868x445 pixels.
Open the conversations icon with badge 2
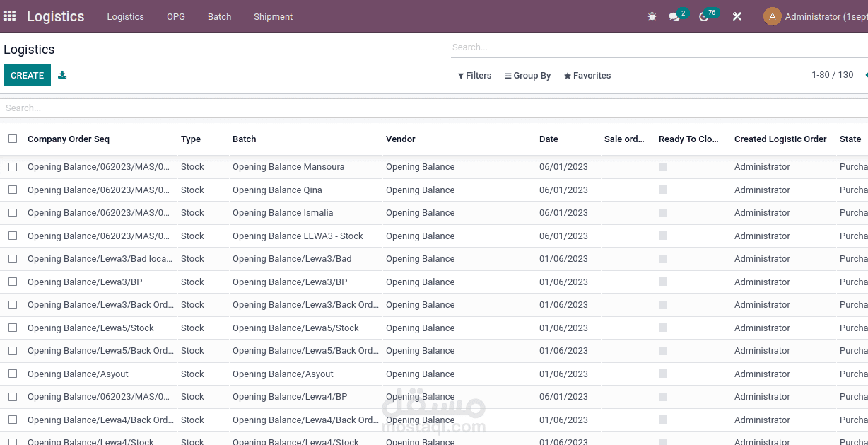[674, 16]
